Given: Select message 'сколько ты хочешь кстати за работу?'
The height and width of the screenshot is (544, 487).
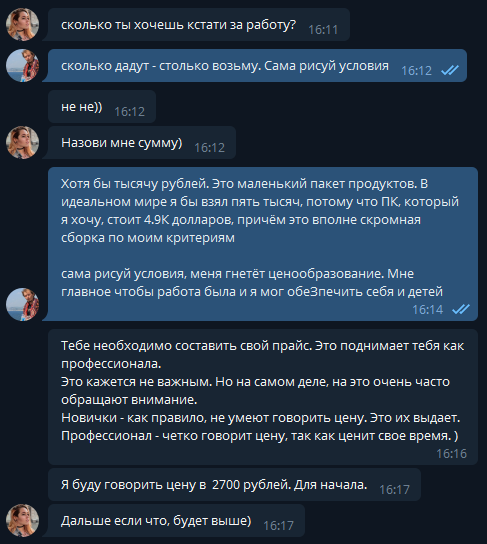Looking at the screenshot, I should 198,25.
